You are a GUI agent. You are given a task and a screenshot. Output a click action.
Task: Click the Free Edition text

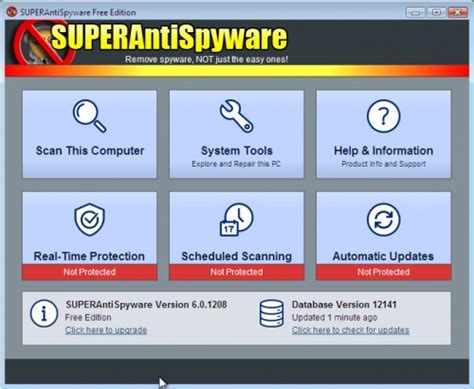88,317
